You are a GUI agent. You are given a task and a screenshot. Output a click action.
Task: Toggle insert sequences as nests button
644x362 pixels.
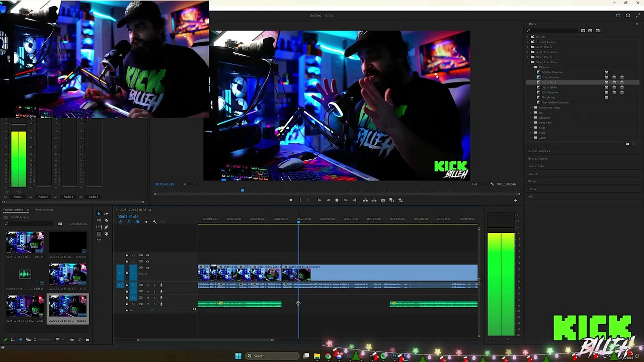(120, 222)
